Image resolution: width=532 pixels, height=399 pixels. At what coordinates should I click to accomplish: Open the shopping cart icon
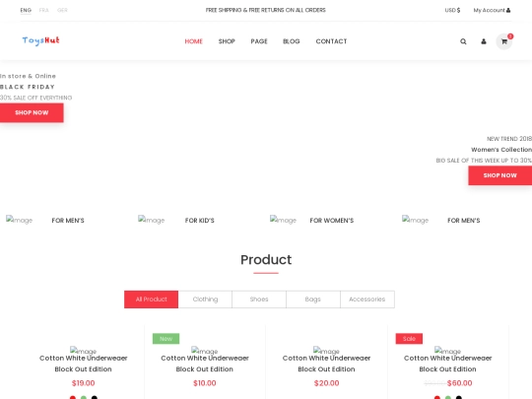click(504, 41)
